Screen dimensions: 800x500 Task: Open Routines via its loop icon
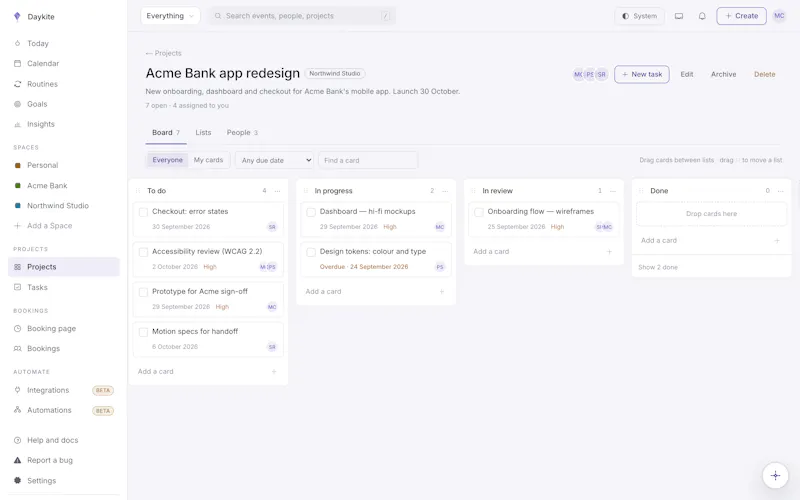[x=17, y=84]
